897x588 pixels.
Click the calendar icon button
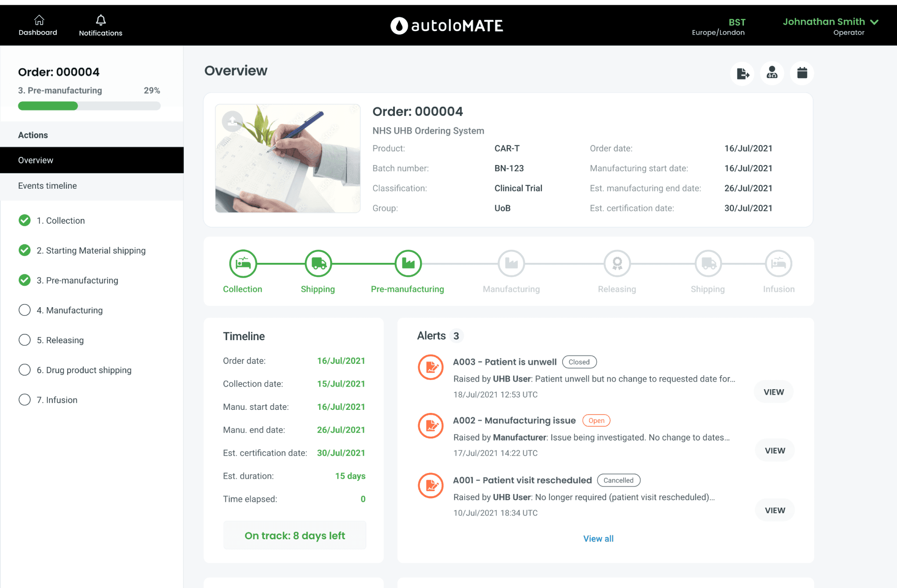pos(802,73)
